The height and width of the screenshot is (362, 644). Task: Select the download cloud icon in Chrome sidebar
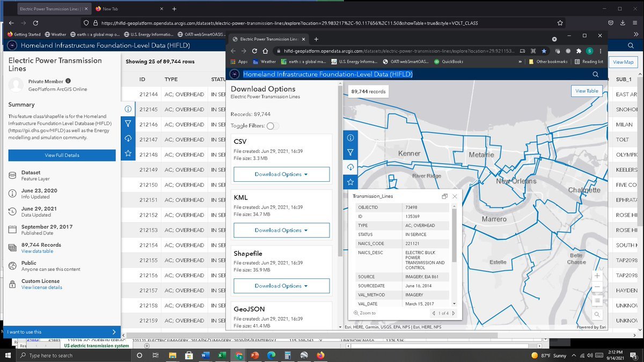(350, 167)
